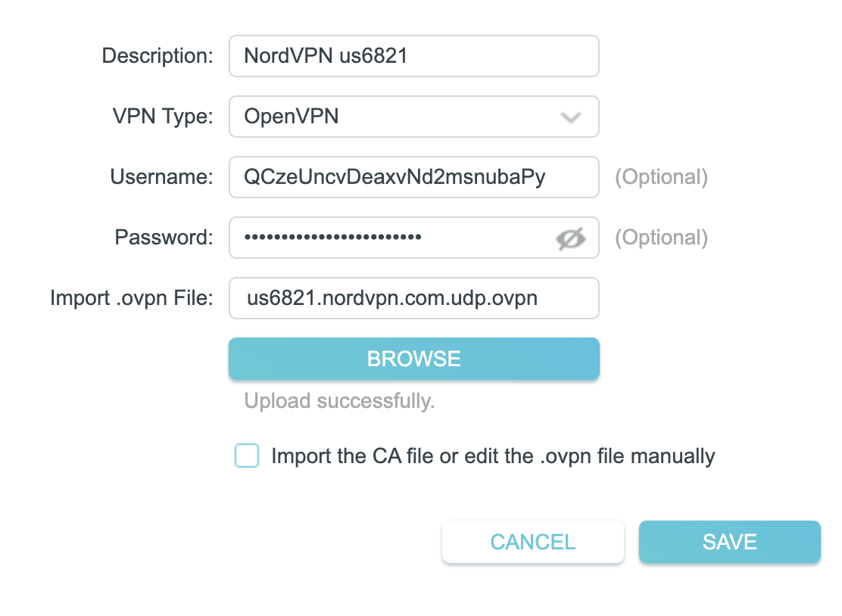
Task: Select the us6821.nordvpn.com.udp.ovpn file field
Action: (414, 298)
